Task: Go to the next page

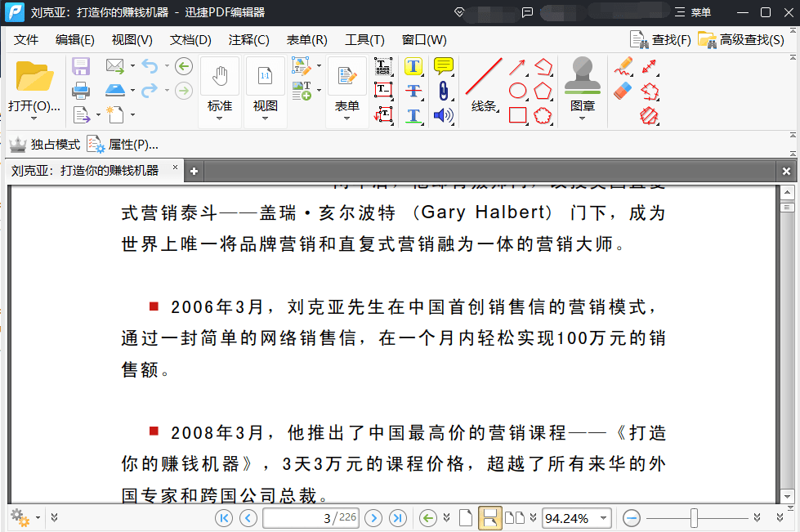Action: pos(373,518)
